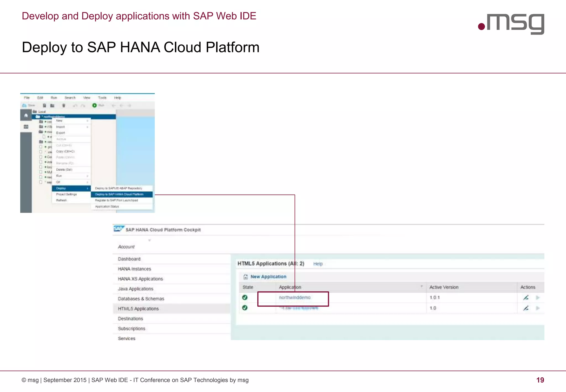Click the SAP logo in the Cockpit header

119,229
